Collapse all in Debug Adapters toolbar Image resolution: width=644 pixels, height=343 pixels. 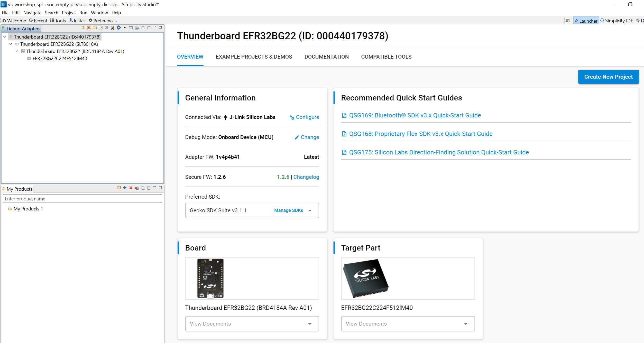(143, 27)
